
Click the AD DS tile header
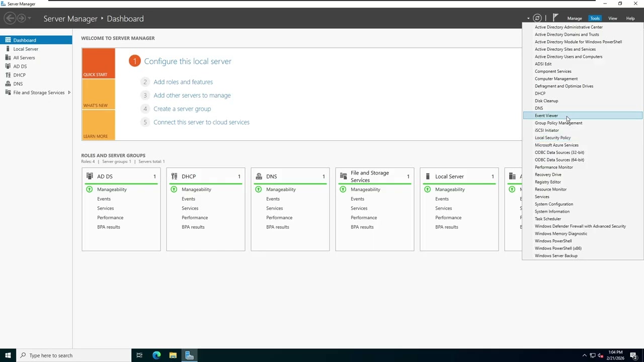(x=121, y=176)
